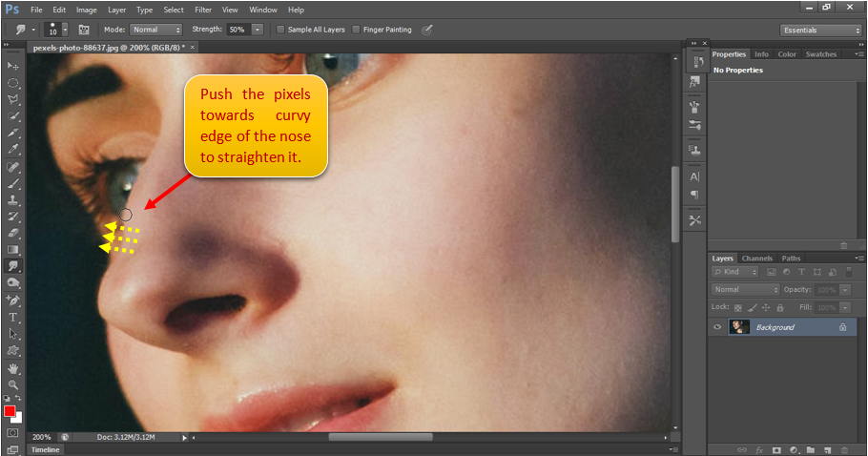Screen dimensions: 868x456
Task: Select the Sponge tool
Action: click(x=12, y=282)
